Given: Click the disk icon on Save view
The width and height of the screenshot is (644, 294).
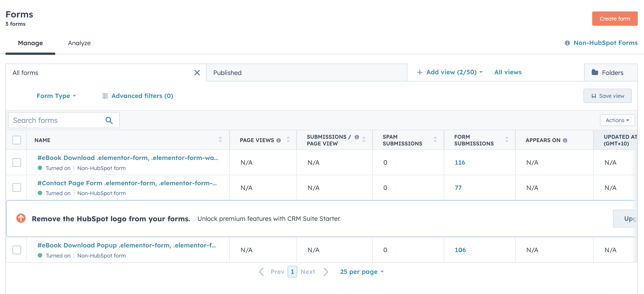Looking at the screenshot, I should click(594, 96).
